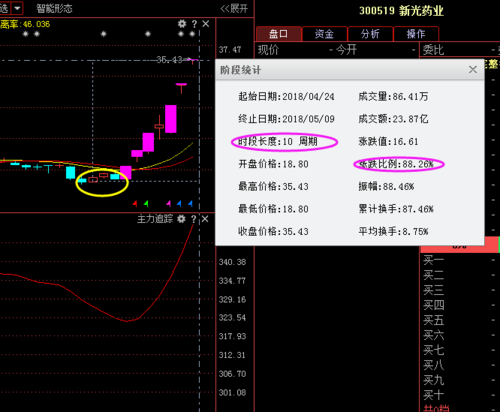Close the 主力追踪 indicator panel
This screenshot has width=500, height=412.
[205, 219]
